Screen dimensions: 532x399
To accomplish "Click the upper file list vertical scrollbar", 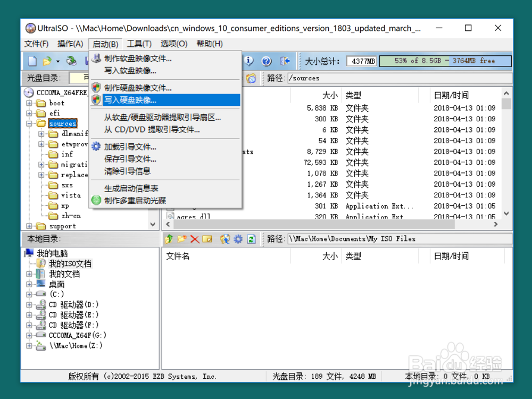I will [506, 153].
